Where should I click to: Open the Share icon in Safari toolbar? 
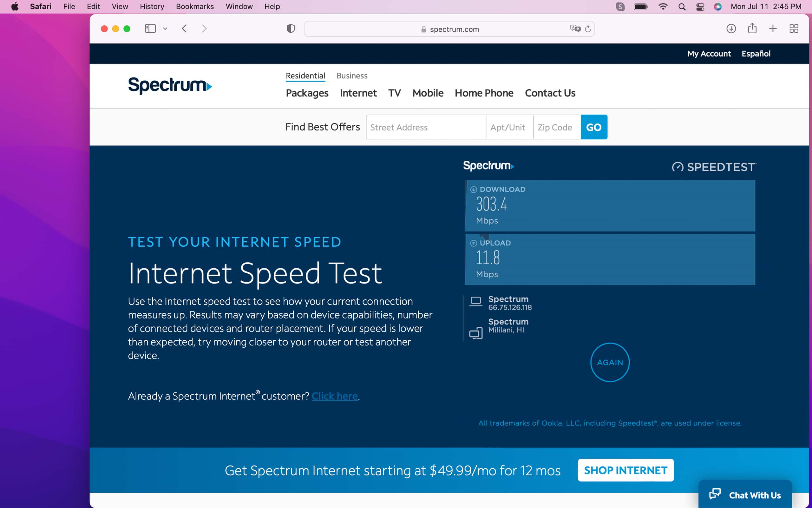[752, 28]
